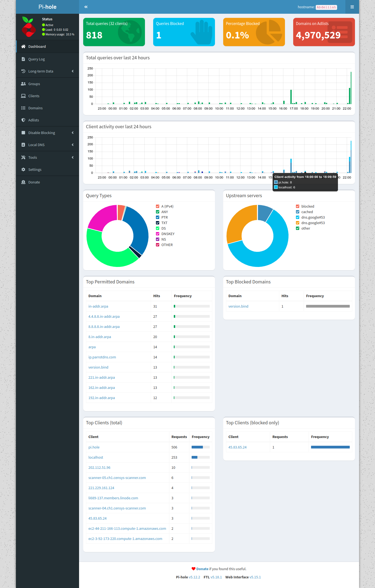Toggle the DNSKEY legend checkbox
This screenshot has height=588, width=375.
click(158, 234)
